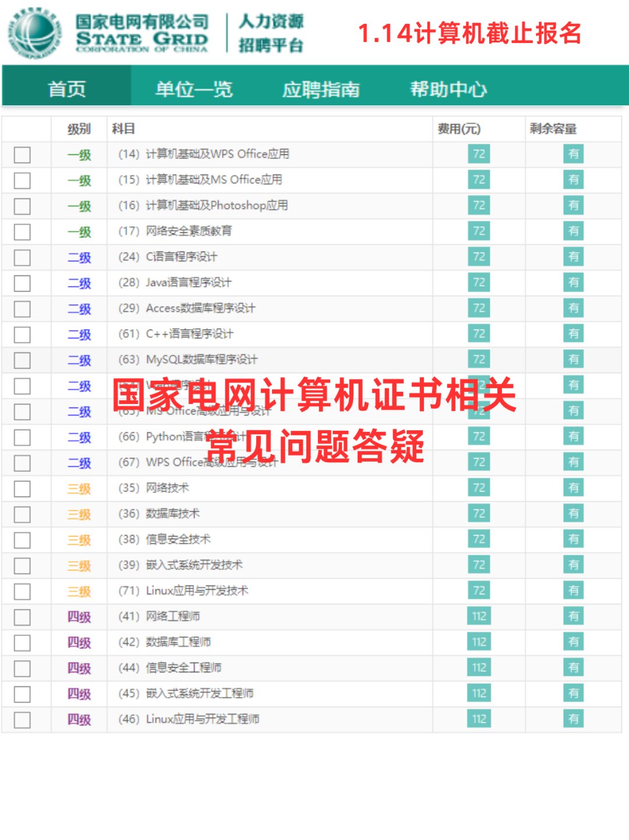Click the 四级 level label for 信息安全工程师
This screenshot has height=840, width=629.
coord(79,668)
